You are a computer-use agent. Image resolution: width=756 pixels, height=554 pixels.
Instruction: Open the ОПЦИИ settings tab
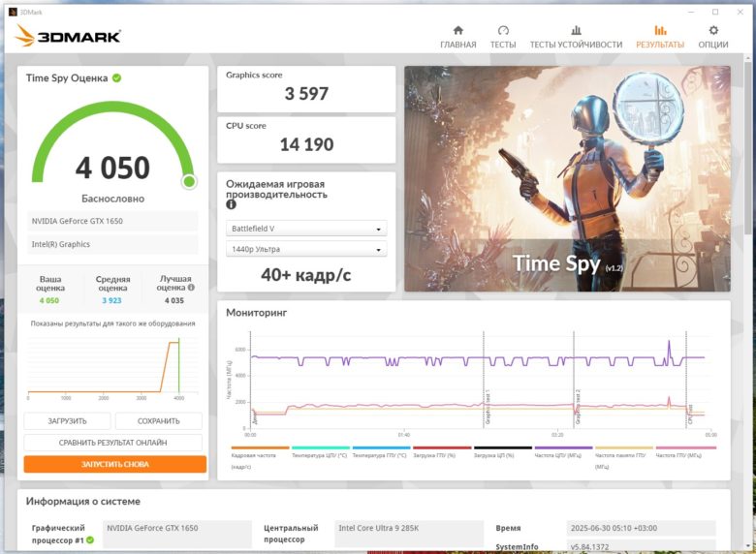coord(713,37)
